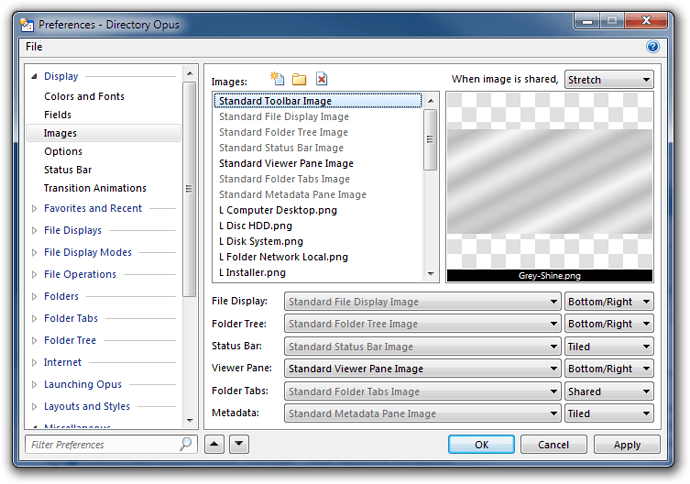Expand the Folders category

pyautogui.click(x=34, y=297)
